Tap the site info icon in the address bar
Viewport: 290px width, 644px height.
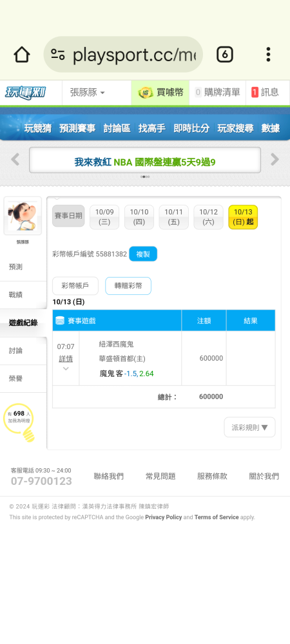pos(58,54)
